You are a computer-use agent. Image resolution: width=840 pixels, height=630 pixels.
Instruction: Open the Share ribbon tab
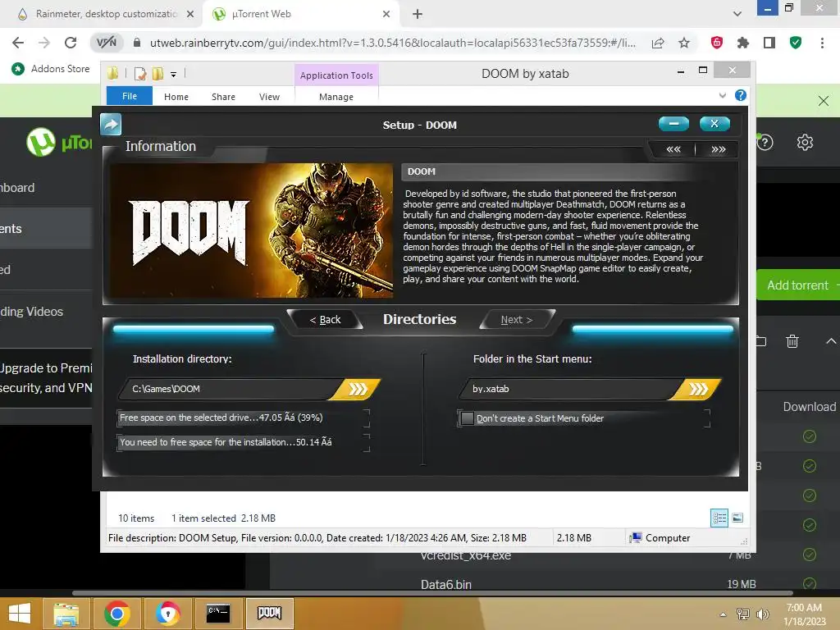tap(223, 97)
